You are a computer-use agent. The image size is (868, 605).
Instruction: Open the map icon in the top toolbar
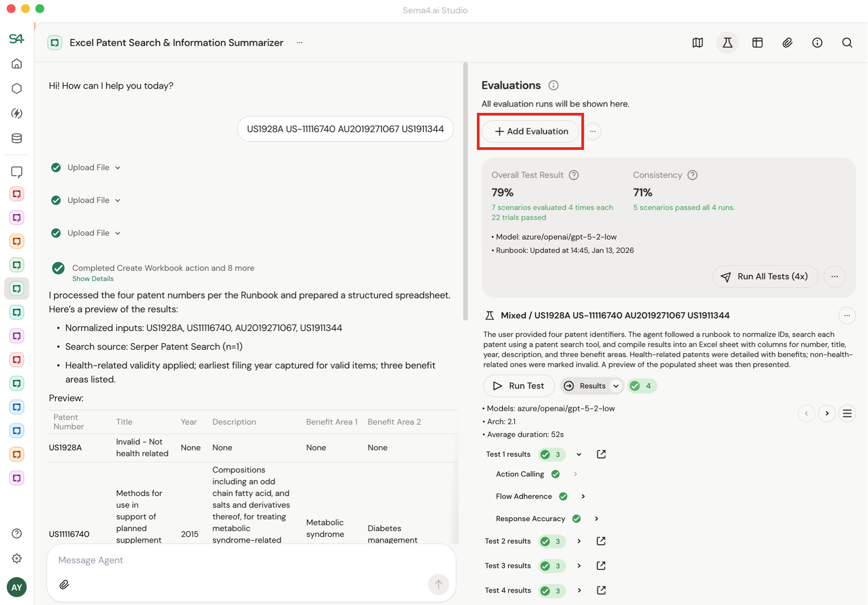[x=697, y=43]
